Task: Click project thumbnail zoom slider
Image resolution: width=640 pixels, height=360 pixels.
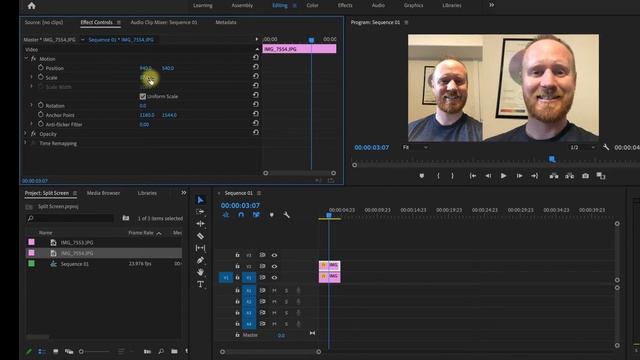Action: [96, 351]
